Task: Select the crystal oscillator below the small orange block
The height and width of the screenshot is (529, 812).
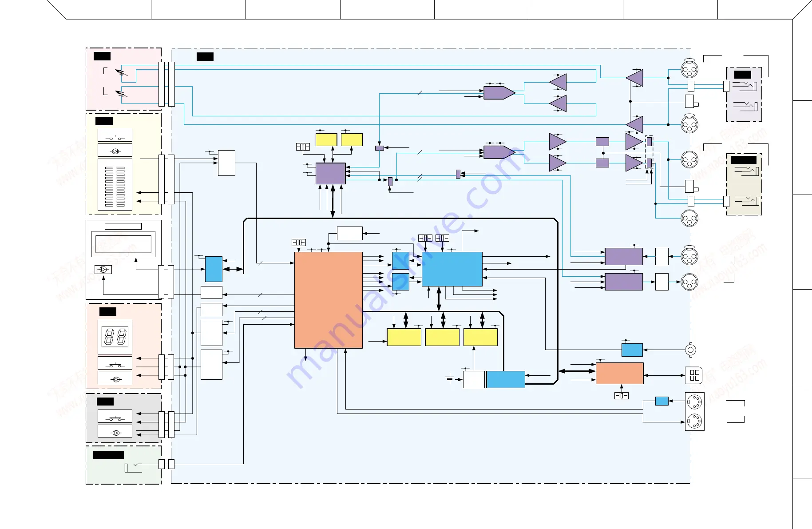Action: (622, 395)
